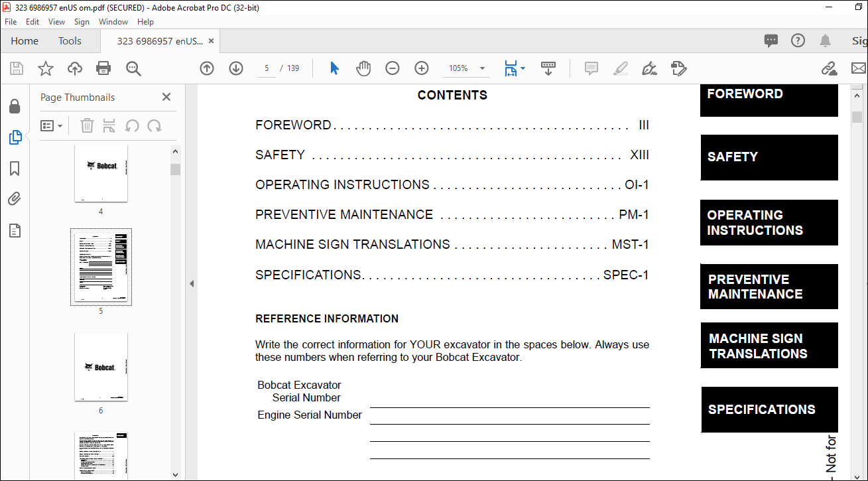Click the page number input field
This screenshot has height=481, width=868.
tap(267, 68)
